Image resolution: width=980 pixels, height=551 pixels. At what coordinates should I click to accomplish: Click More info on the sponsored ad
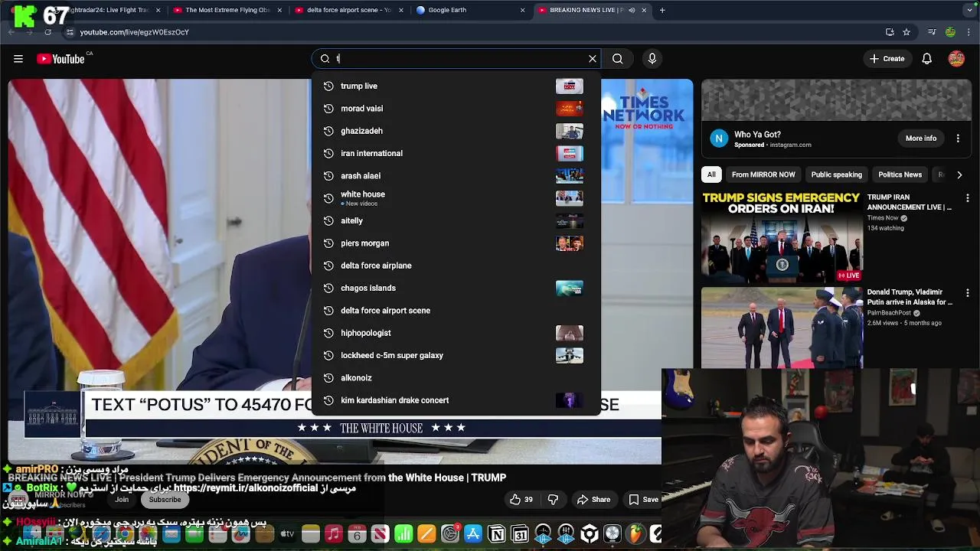point(921,139)
